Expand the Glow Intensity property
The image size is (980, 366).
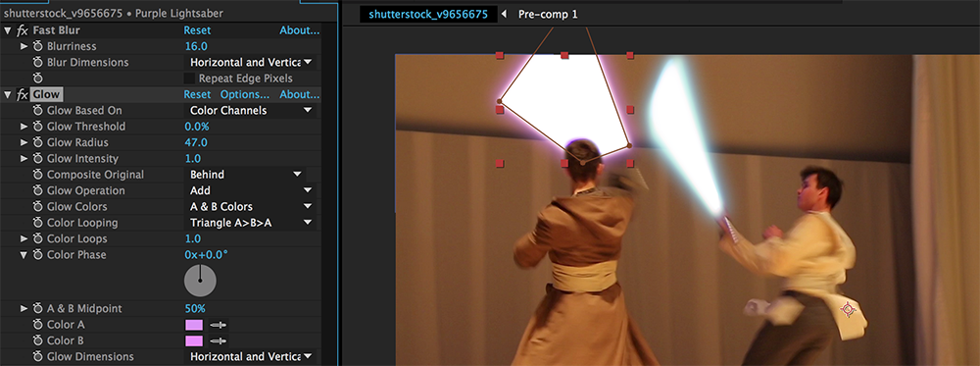[24, 159]
